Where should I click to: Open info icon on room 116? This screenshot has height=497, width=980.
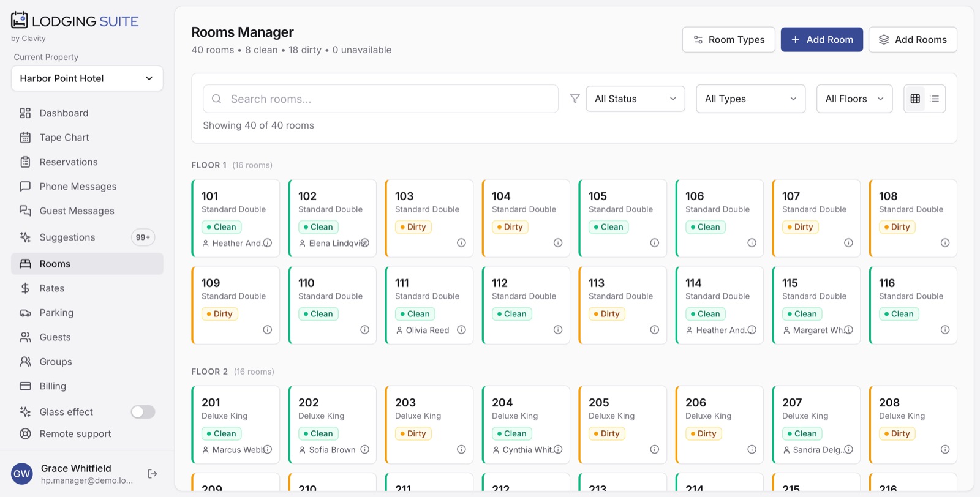tap(945, 330)
